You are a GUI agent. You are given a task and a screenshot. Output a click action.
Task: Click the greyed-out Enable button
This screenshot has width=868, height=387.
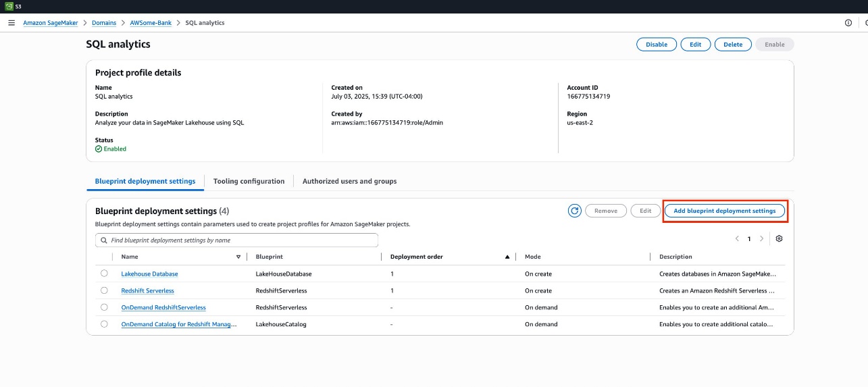click(775, 45)
